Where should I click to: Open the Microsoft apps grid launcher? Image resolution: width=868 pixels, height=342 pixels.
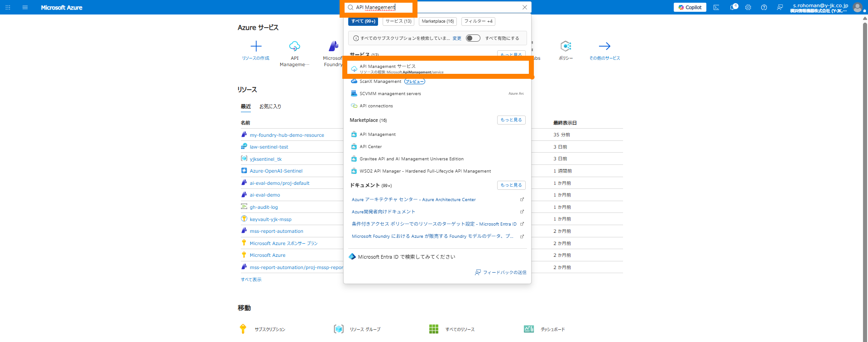[x=8, y=7]
